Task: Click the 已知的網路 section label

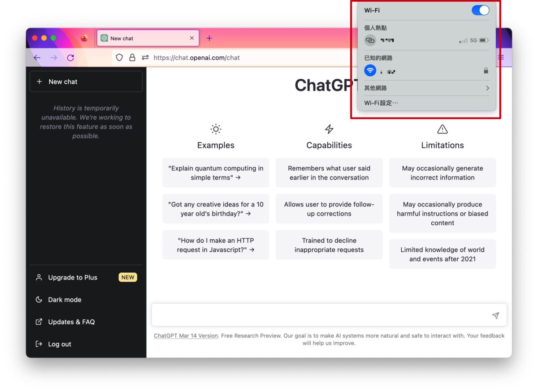Action: click(378, 58)
